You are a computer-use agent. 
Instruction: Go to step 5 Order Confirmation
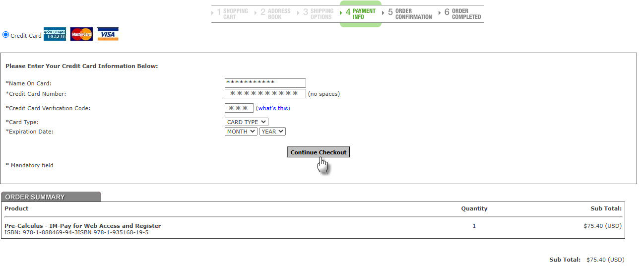(x=410, y=14)
